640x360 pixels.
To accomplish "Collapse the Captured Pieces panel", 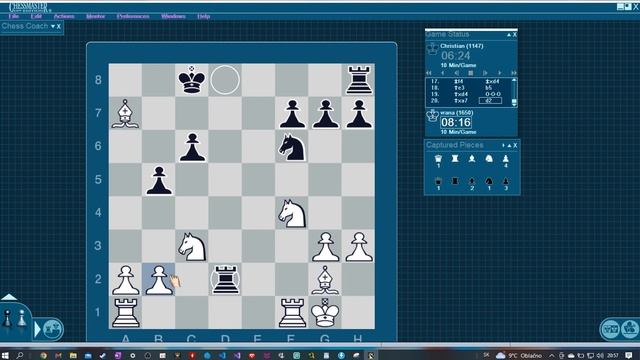I will [x=509, y=145].
